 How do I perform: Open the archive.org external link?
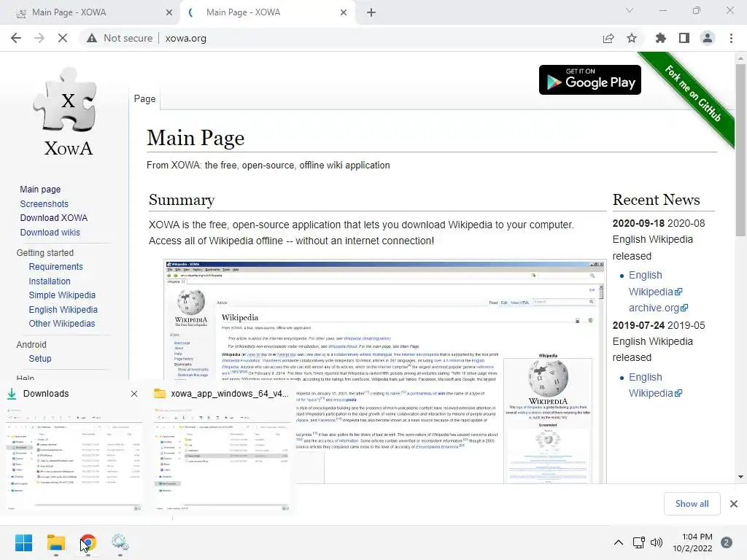click(x=659, y=308)
